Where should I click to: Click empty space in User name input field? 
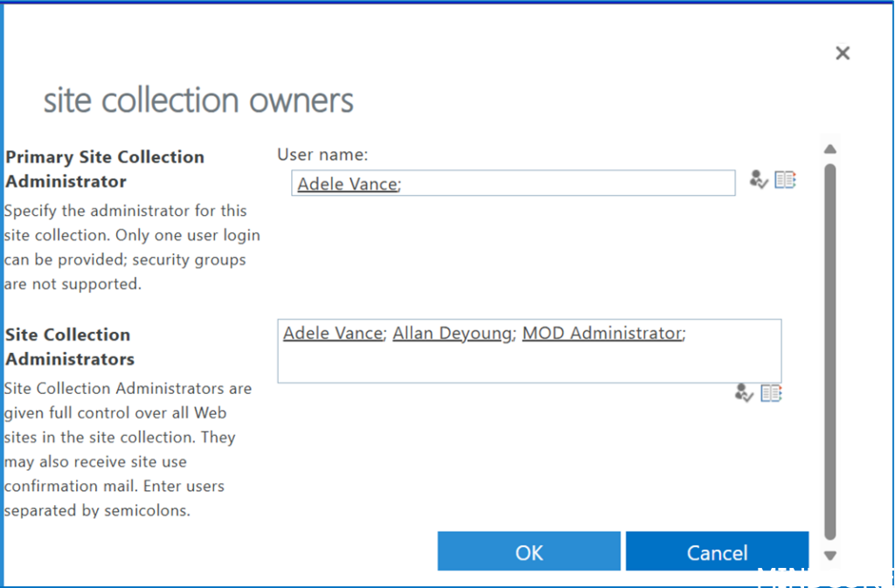pyautogui.click(x=568, y=183)
